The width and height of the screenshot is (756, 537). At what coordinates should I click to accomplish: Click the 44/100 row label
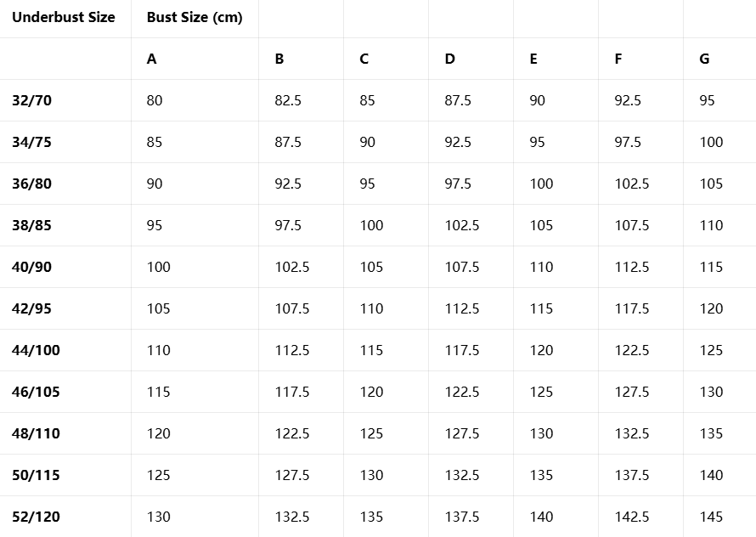[x=36, y=351]
